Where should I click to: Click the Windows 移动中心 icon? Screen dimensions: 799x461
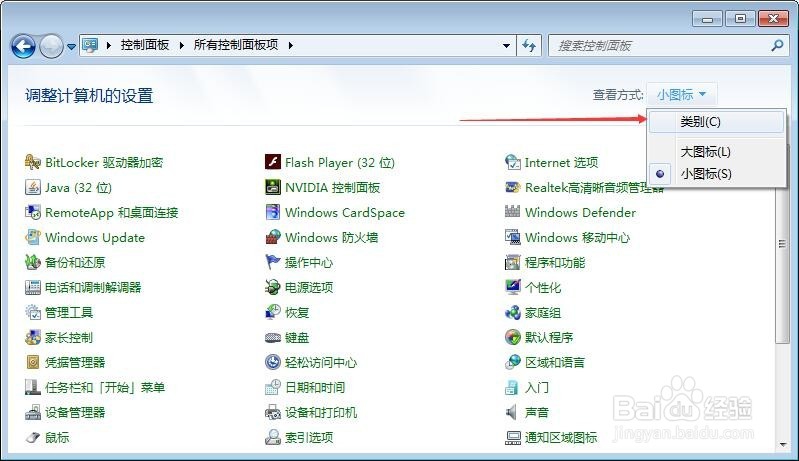tap(513, 237)
